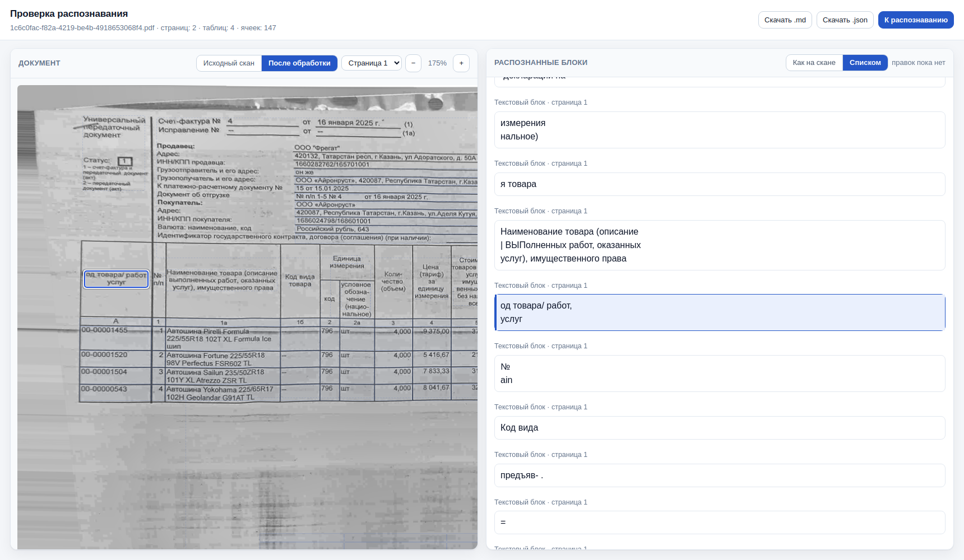Switch blocks to Как на скане layout
Screen dimensions: 964x560
pos(814,62)
